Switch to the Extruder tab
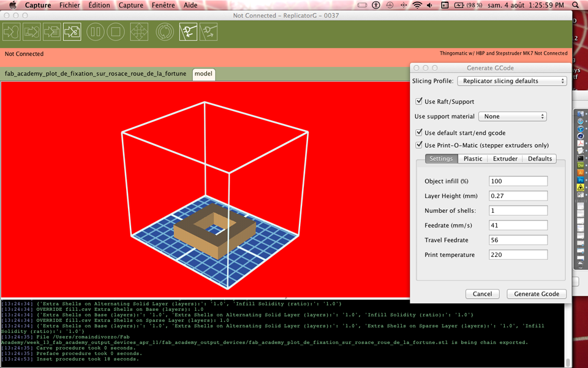Image resolution: width=588 pixels, height=368 pixels. click(x=505, y=158)
